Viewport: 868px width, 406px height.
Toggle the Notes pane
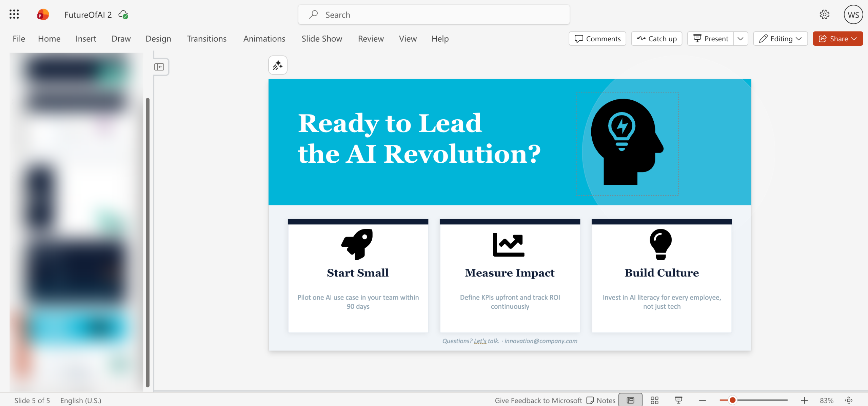tap(601, 400)
